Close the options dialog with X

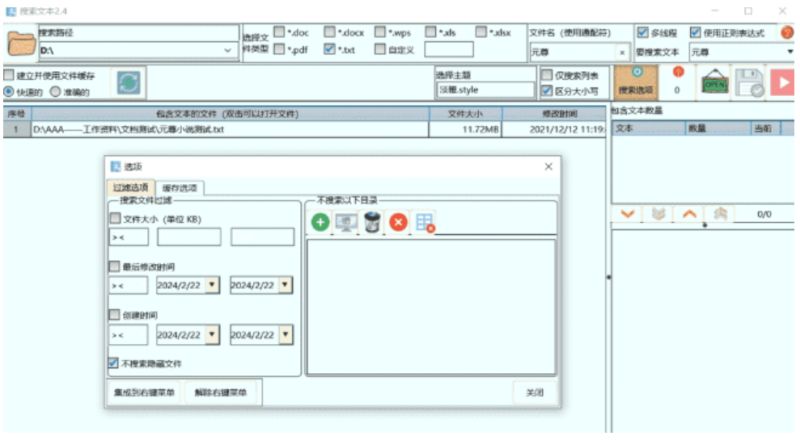548,166
